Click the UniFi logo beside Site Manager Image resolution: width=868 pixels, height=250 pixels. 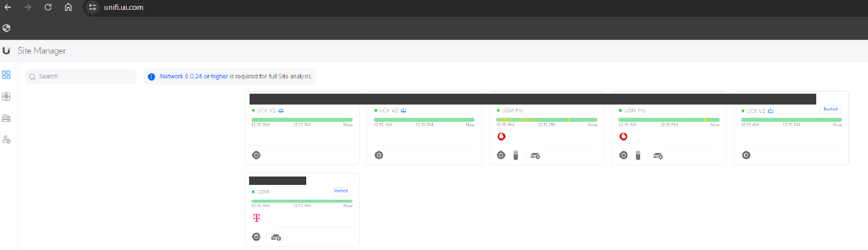click(6, 51)
